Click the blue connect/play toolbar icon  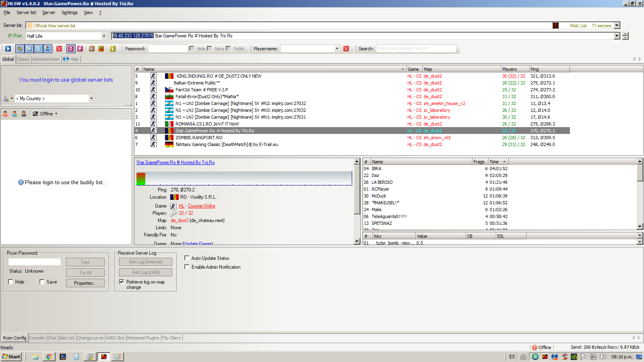point(8,49)
